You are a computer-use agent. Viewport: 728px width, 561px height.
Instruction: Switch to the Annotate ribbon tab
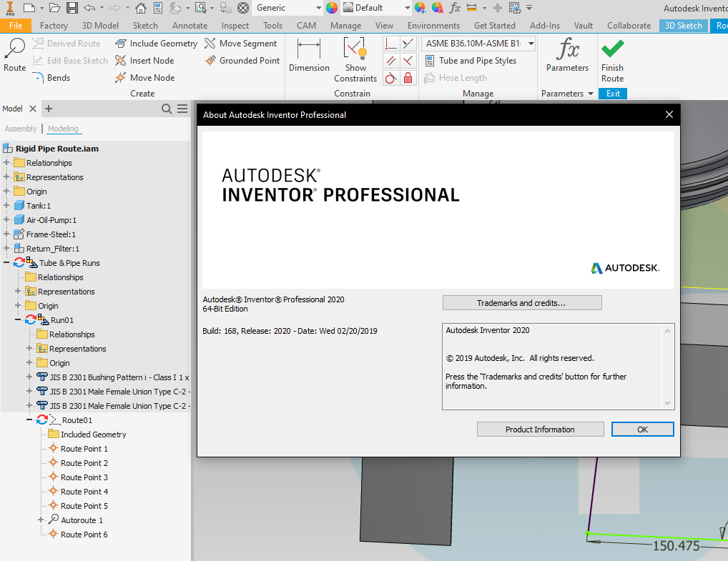point(190,25)
